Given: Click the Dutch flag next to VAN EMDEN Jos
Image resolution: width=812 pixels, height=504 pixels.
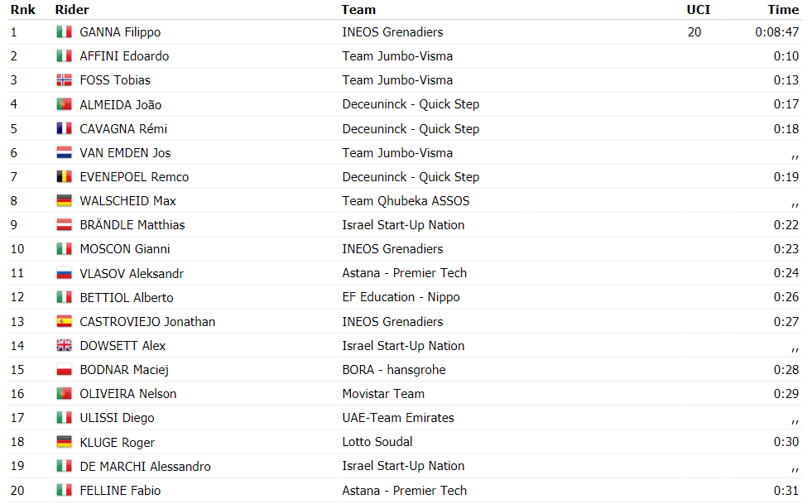Looking at the screenshot, I should coord(65,153).
